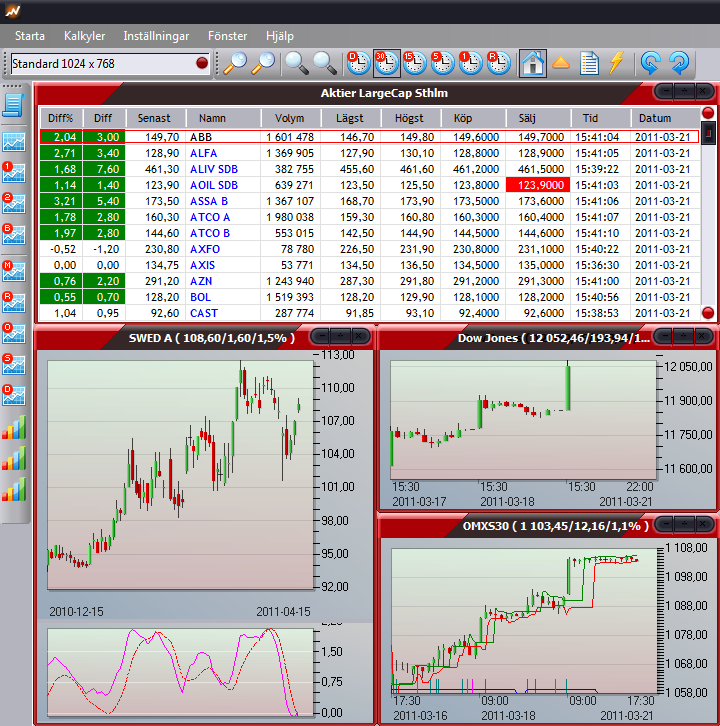Click the Aktier LargeCap Sthlm panel title

pyautogui.click(x=384, y=93)
